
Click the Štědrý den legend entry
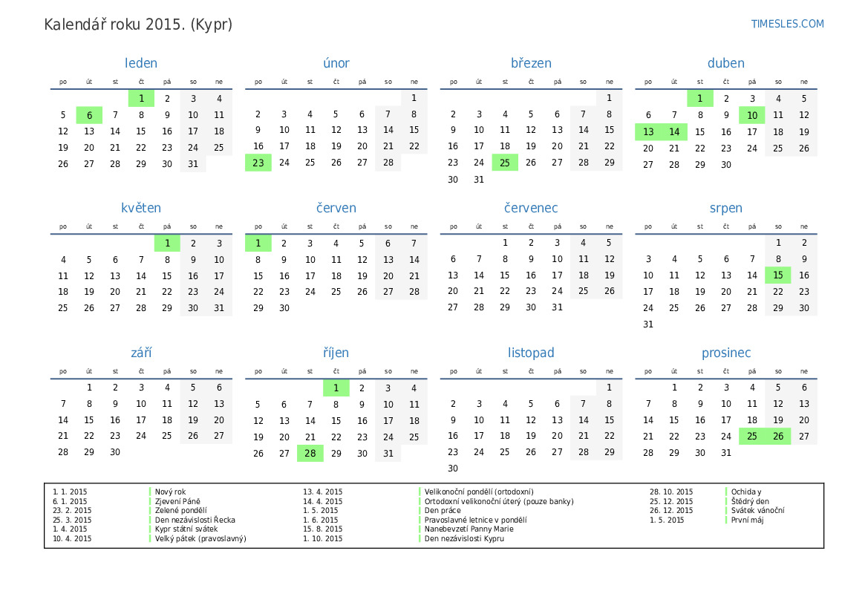(x=750, y=501)
